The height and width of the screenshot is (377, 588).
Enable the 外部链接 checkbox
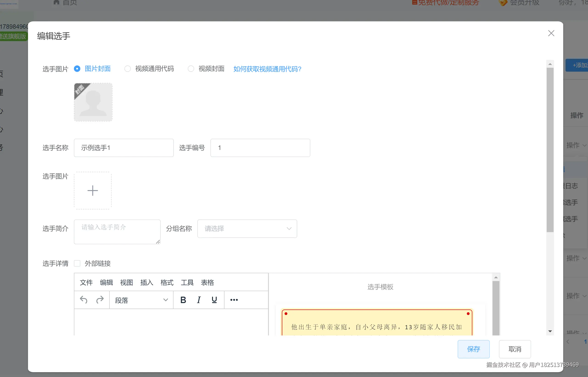[77, 263]
